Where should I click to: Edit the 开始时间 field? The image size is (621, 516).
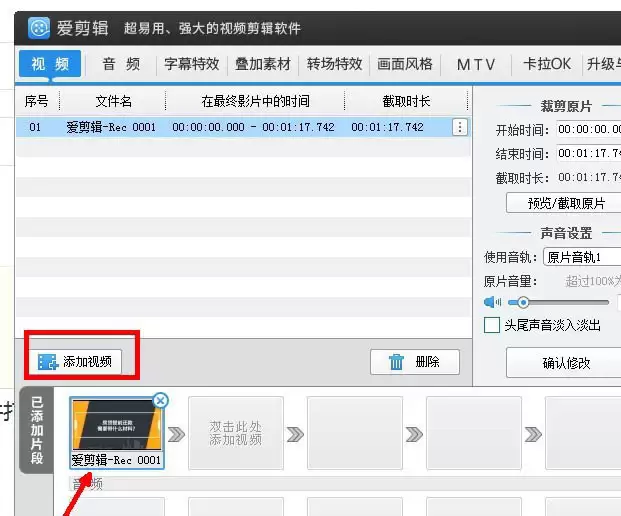click(x=589, y=129)
